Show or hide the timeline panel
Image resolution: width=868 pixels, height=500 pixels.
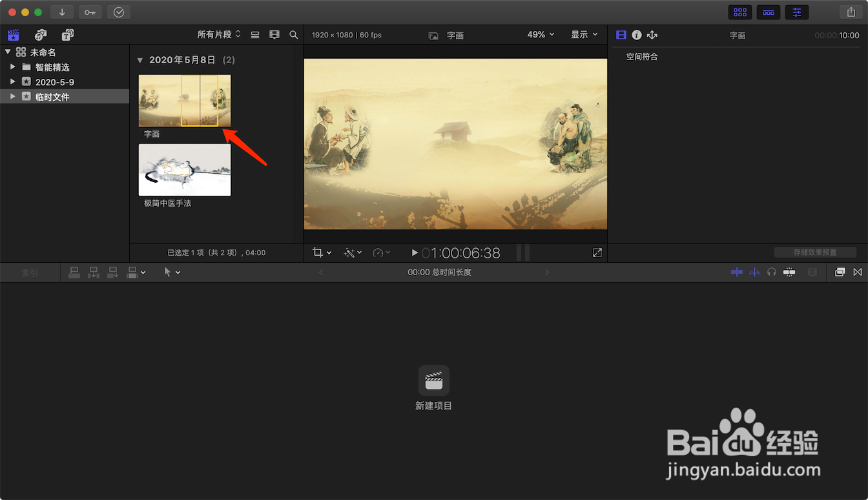[x=769, y=12]
